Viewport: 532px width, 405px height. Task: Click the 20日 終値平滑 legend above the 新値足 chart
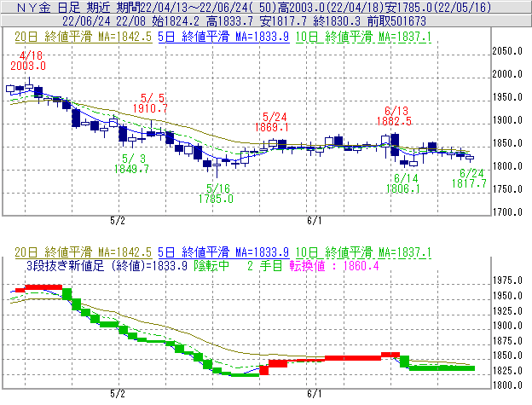[x=84, y=252]
